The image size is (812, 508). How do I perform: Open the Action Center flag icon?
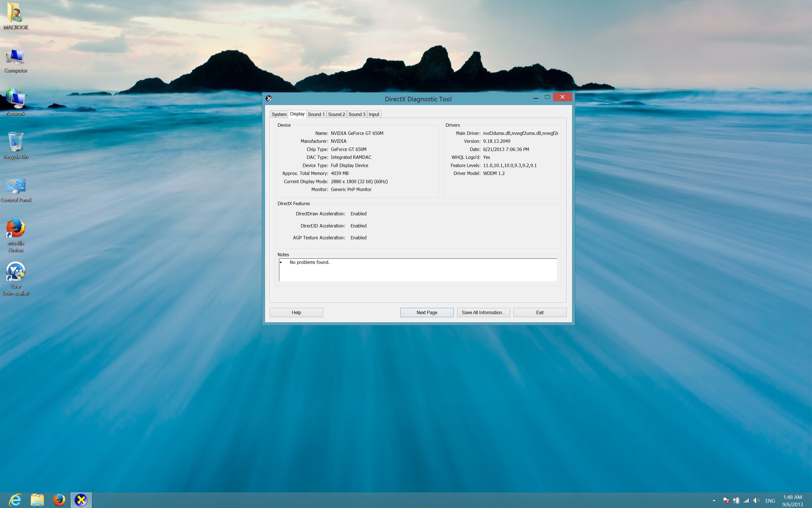coord(726,501)
